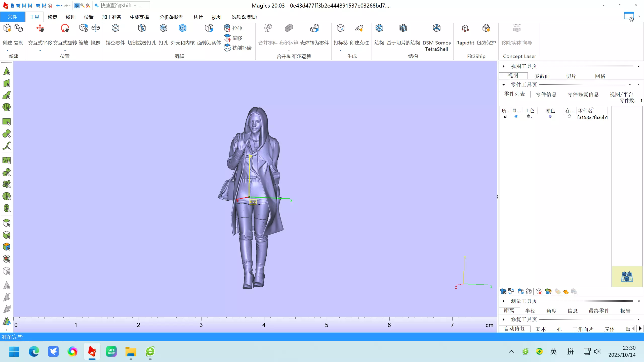Uncheck the part selection checkbox in list
Screen dimensions: 644x362
coord(505,116)
